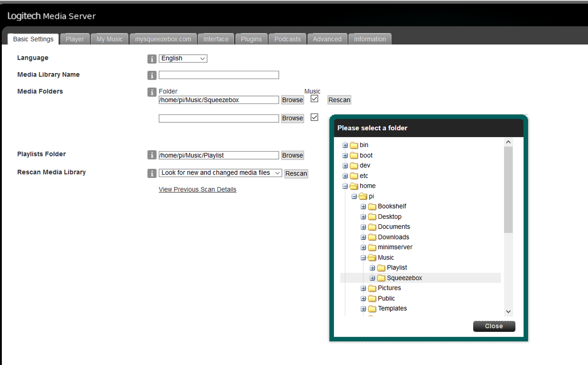Click the info icon beside Rescan Media Library
This screenshot has width=588, height=365.
(x=152, y=173)
